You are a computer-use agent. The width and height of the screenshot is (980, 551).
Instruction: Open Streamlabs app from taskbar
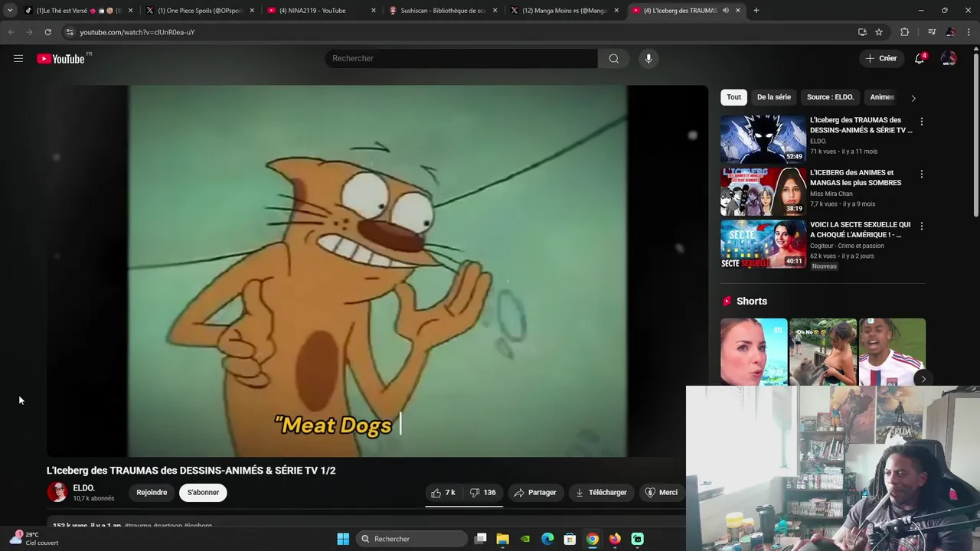[x=637, y=539]
